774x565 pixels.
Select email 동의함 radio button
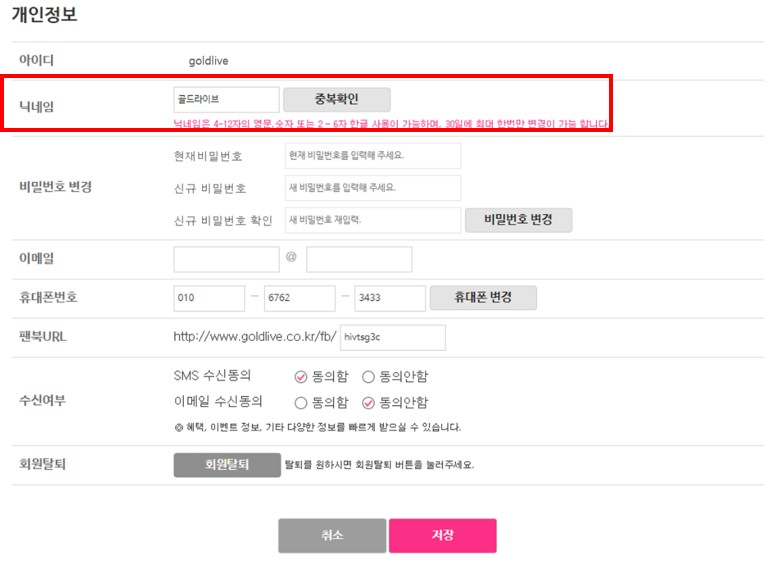tap(301, 403)
